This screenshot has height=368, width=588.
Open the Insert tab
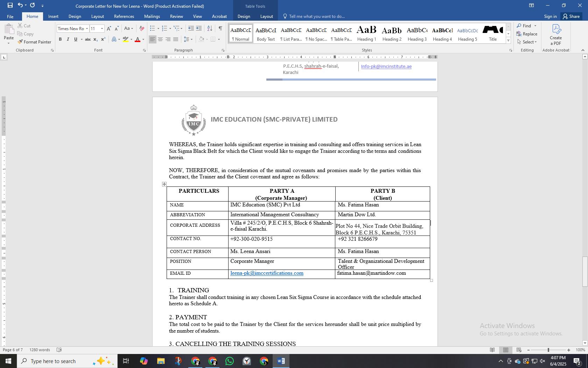[53, 16]
